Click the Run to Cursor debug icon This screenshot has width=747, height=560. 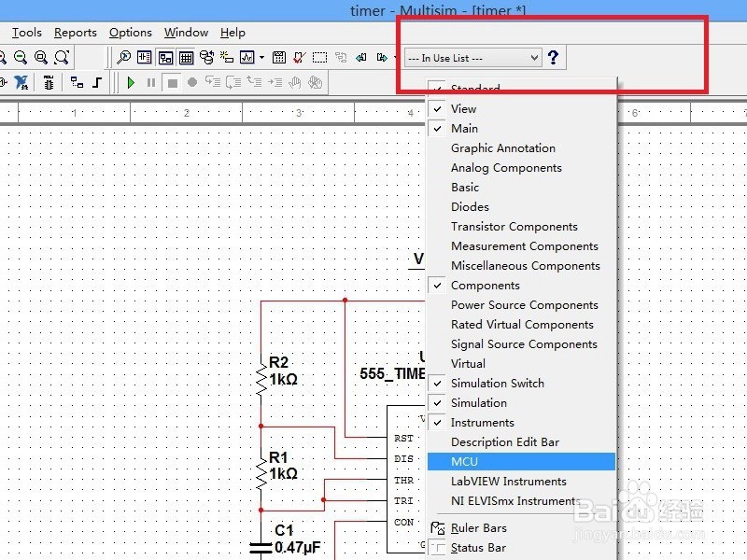click(275, 82)
